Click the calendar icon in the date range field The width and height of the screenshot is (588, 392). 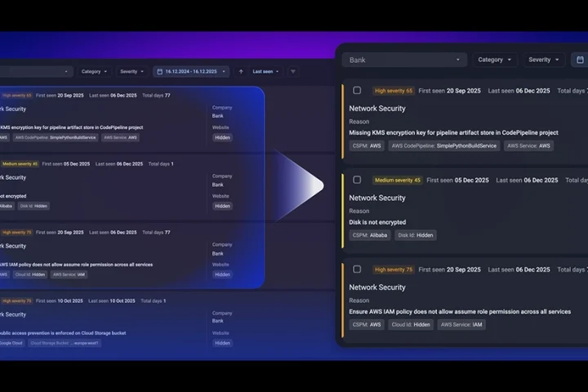pos(160,72)
